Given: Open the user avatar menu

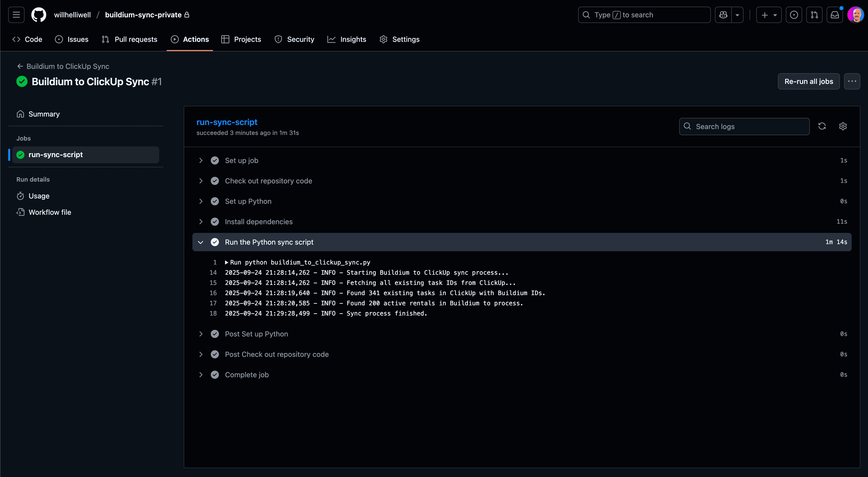Looking at the screenshot, I should point(855,15).
